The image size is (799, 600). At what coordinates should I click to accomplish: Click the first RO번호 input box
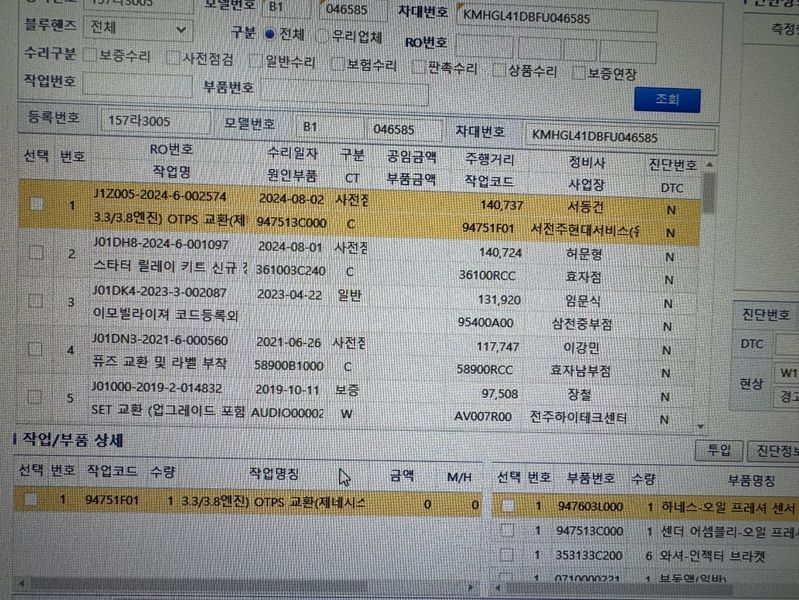coord(484,47)
